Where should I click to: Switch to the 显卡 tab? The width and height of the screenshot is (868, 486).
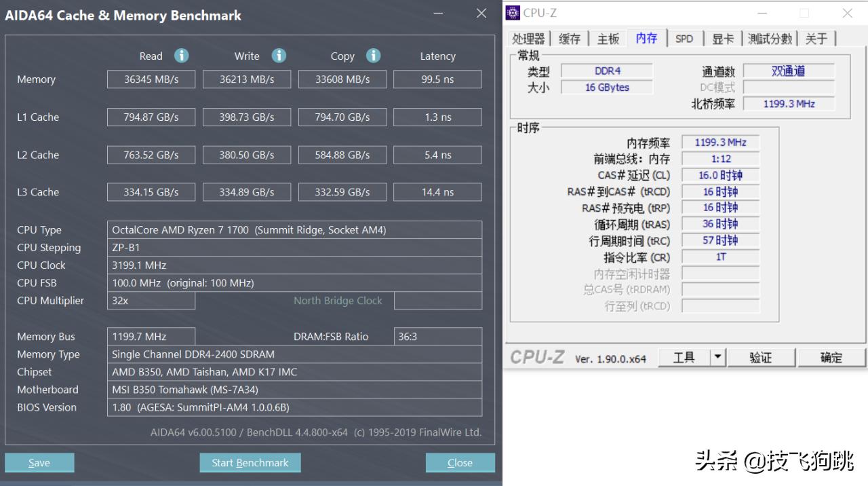pos(722,39)
